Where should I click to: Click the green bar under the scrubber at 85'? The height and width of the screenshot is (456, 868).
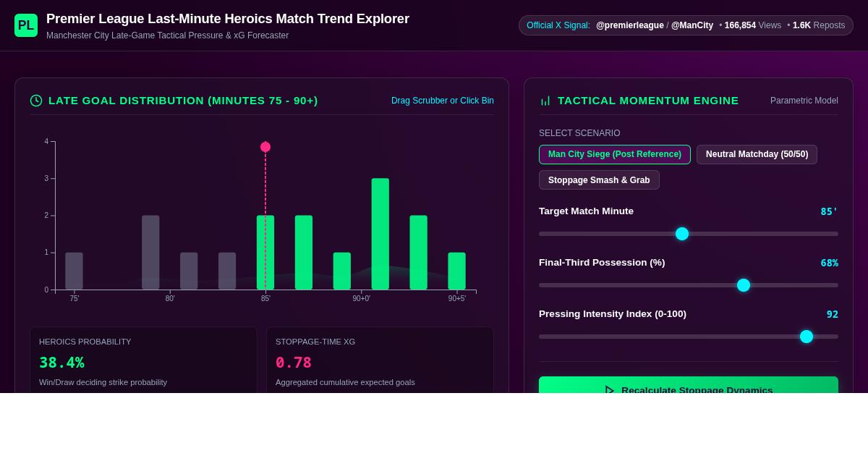point(265,253)
